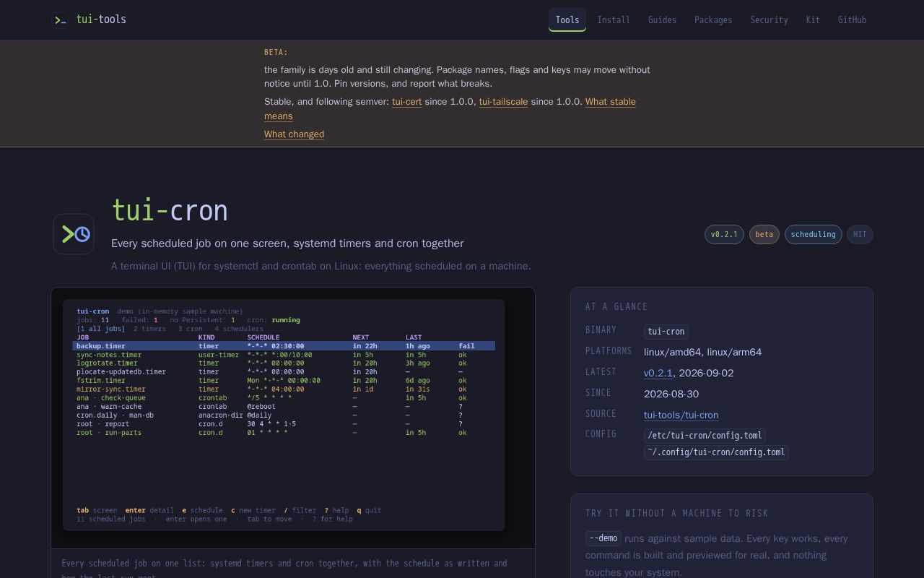Click the BETA: label in banner
The image size is (924, 578).
click(276, 53)
